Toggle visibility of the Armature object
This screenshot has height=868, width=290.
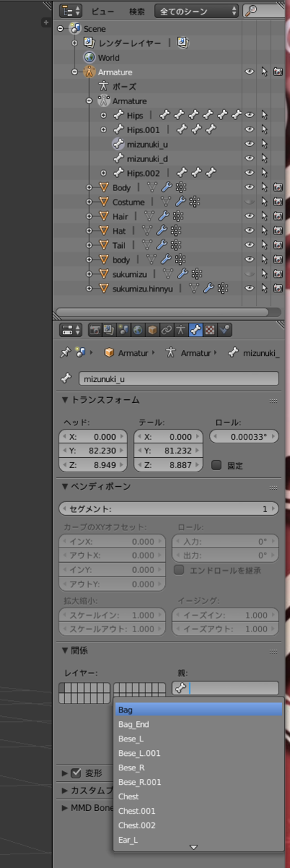[x=250, y=72]
